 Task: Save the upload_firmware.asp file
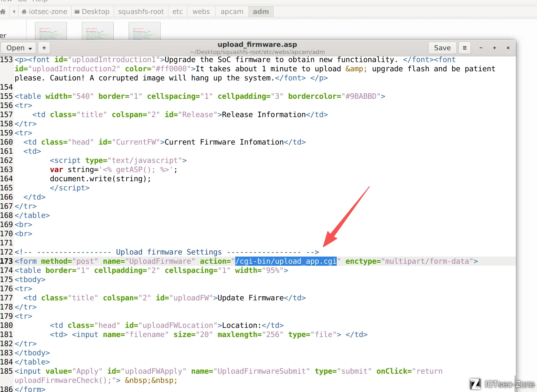point(442,48)
